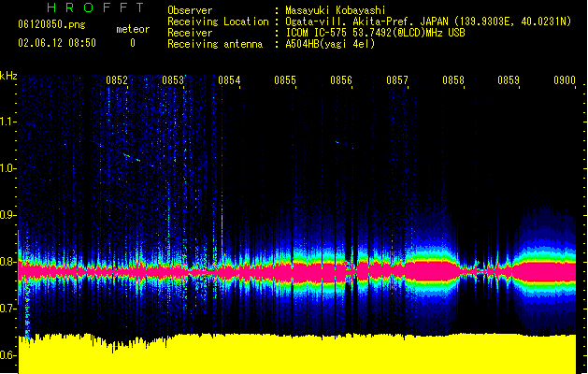588x374 pixels.
Task: Click the date stamp 02.06.12 08:50
Action: pos(57,43)
